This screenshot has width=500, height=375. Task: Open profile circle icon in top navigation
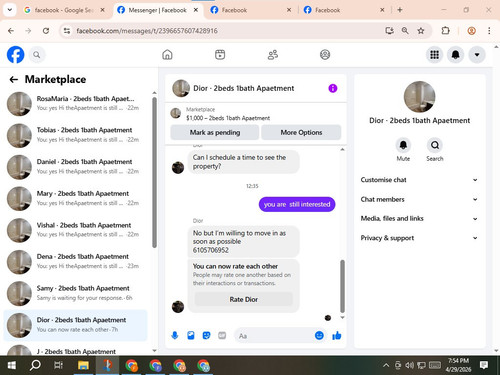325,54
